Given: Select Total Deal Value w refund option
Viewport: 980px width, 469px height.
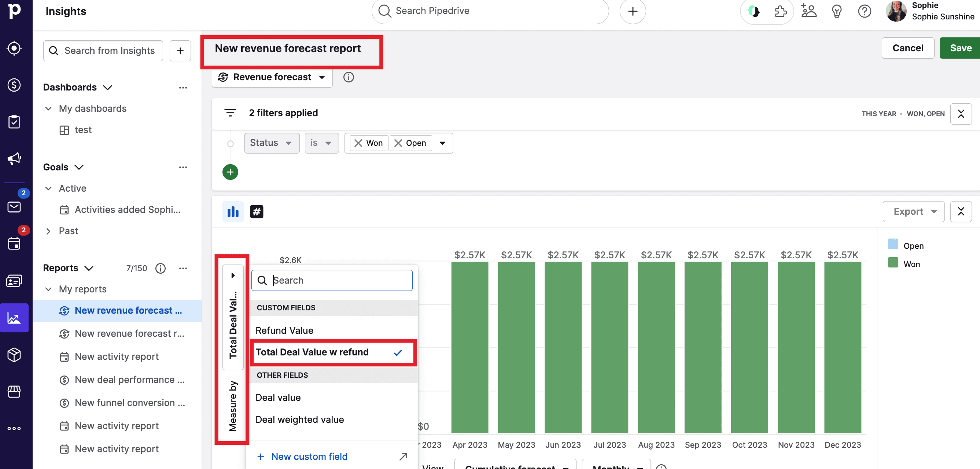Looking at the screenshot, I should pyautogui.click(x=312, y=352).
